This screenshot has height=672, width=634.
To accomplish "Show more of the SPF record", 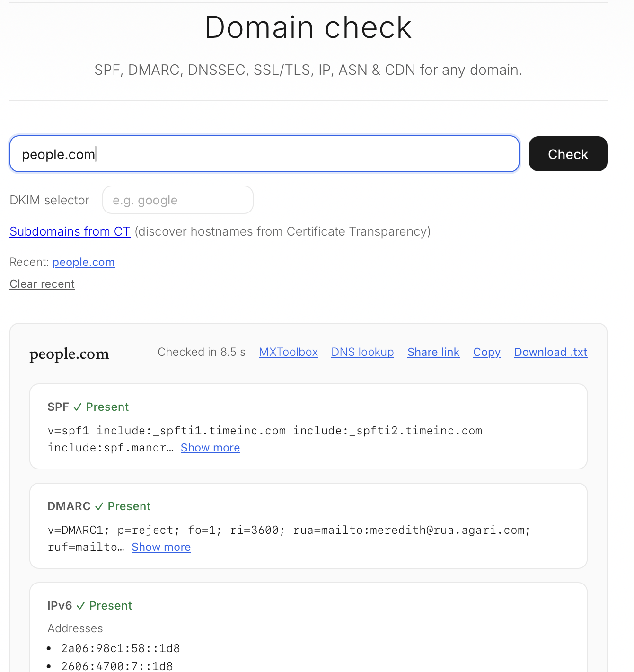I will [x=210, y=447].
